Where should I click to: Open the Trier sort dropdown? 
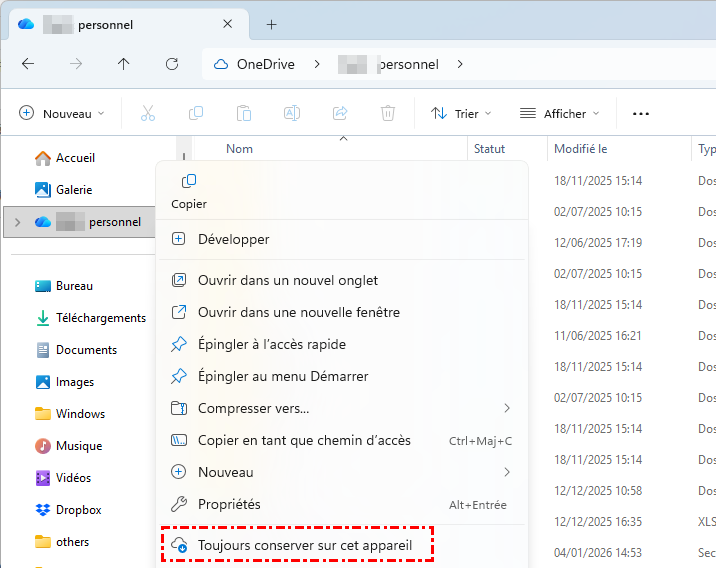click(455, 114)
